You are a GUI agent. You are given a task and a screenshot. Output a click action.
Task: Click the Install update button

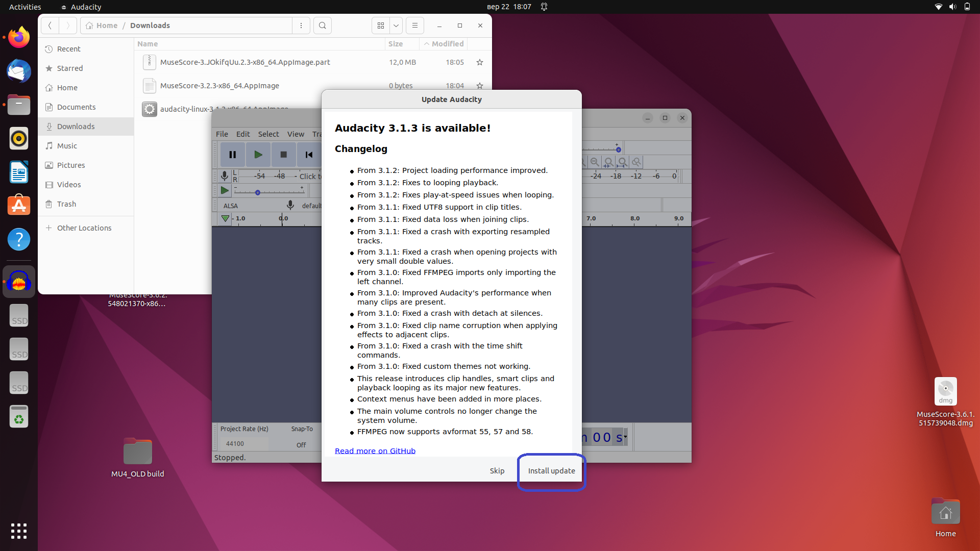pos(551,471)
